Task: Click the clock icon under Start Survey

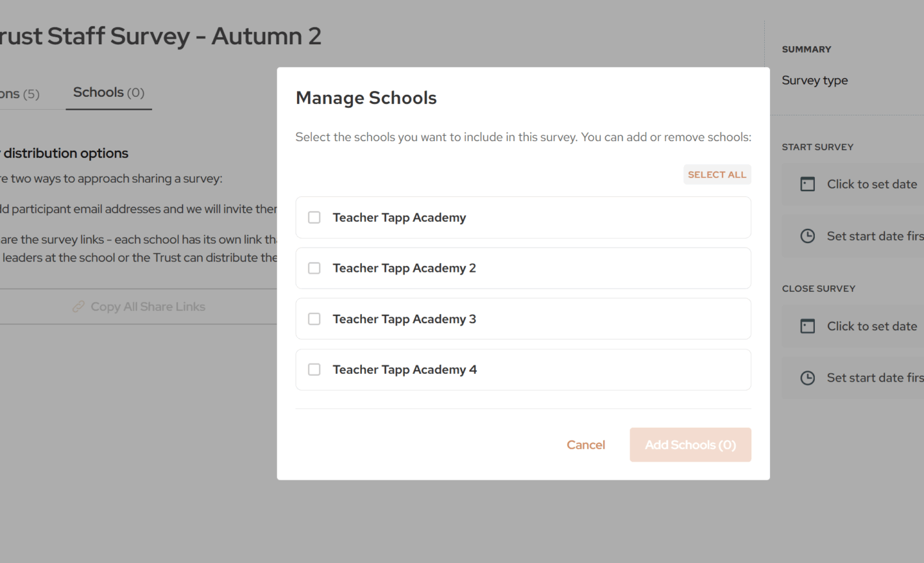Action: 807,236
